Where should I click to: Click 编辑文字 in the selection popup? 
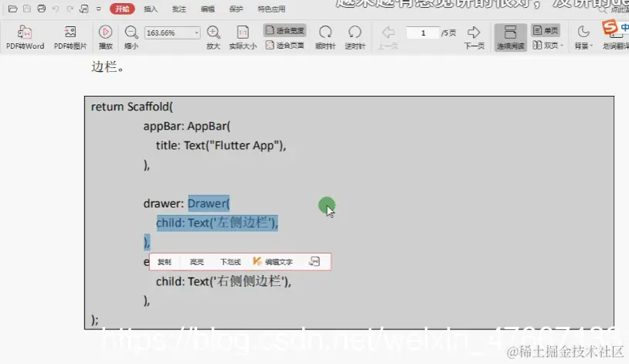pyautogui.click(x=273, y=262)
